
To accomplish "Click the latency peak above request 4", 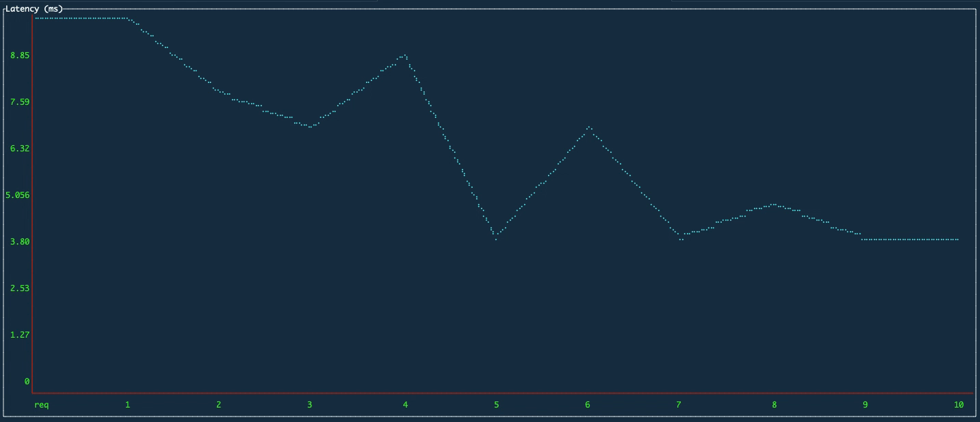I will pyautogui.click(x=404, y=54).
